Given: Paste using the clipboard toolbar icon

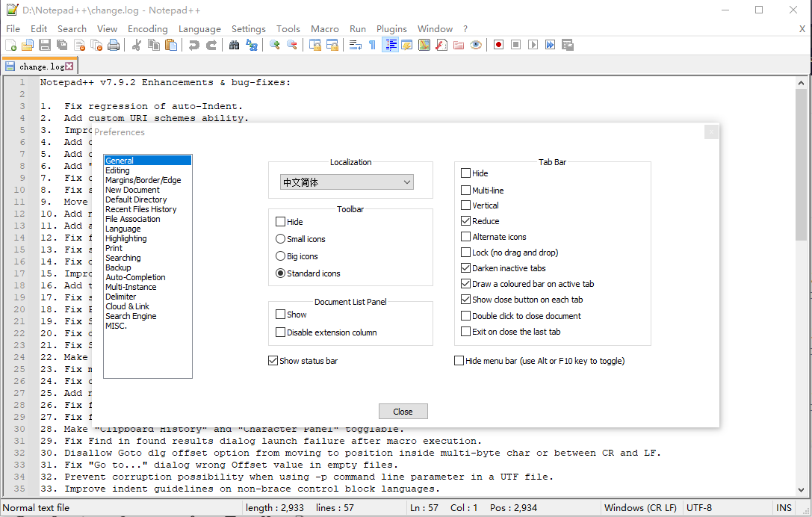Looking at the screenshot, I should click(171, 45).
